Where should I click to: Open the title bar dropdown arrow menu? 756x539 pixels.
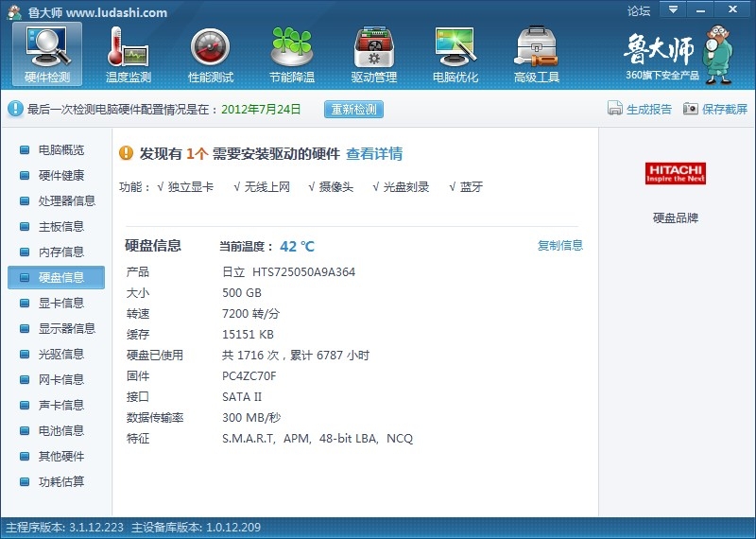pyautogui.click(x=673, y=10)
